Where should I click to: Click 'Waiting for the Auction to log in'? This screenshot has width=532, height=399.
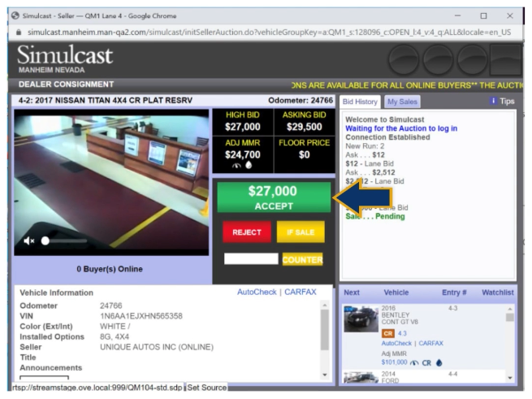[x=401, y=128]
